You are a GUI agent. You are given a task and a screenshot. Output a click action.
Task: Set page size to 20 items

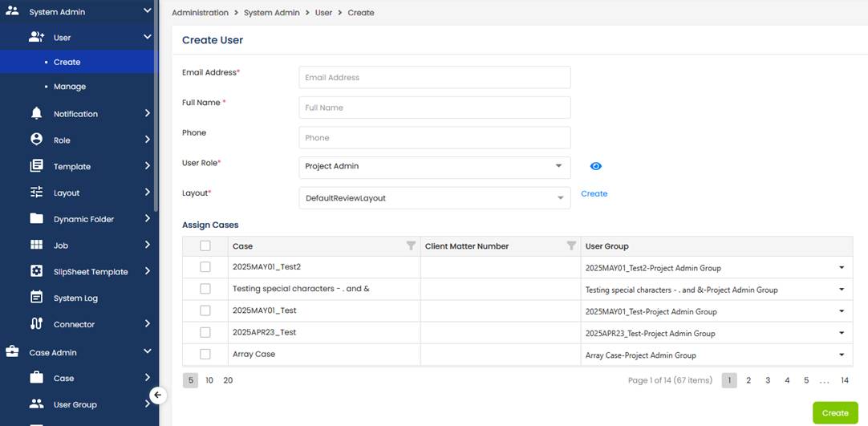(x=228, y=380)
